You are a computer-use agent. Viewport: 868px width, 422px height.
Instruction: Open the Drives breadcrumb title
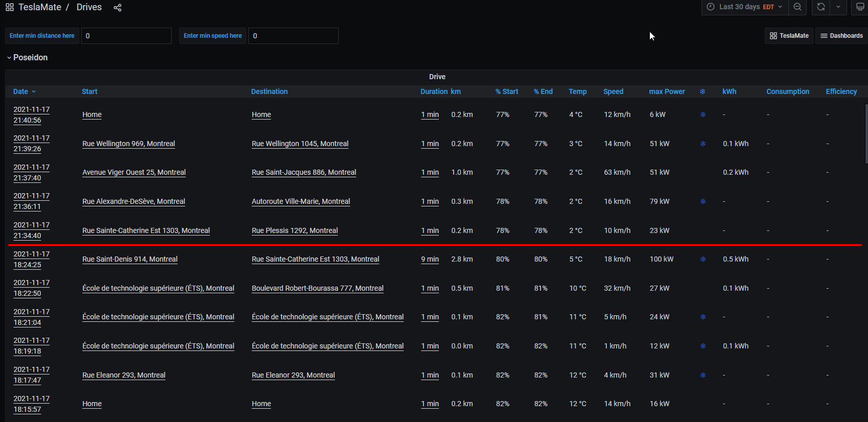(89, 7)
